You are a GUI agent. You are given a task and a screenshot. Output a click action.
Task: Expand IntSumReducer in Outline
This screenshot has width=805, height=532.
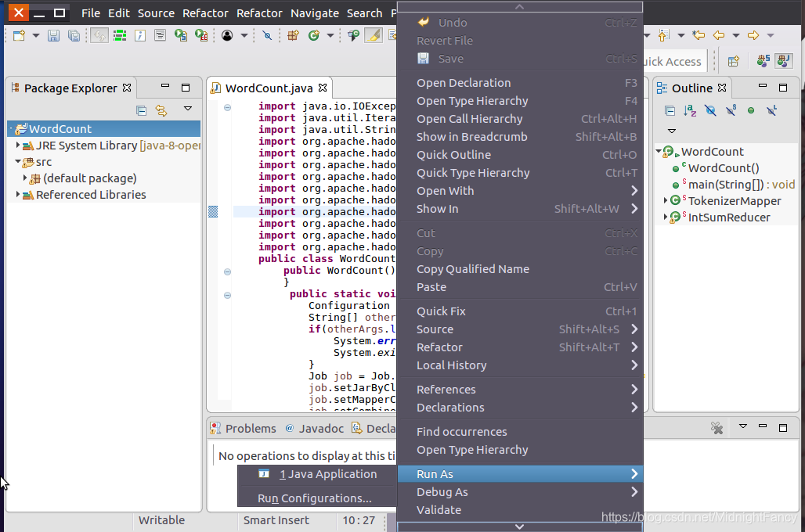pyautogui.click(x=666, y=217)
